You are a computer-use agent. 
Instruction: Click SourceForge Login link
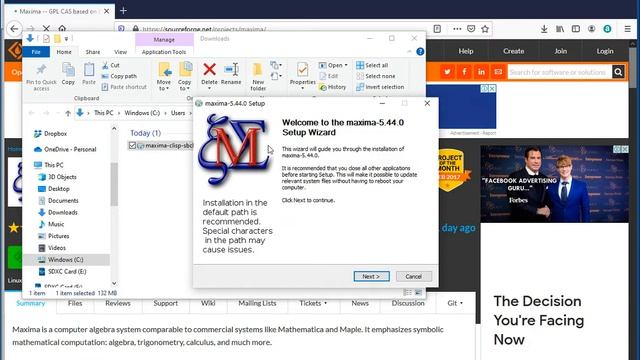pyautogui.click(x=605, y=51)
